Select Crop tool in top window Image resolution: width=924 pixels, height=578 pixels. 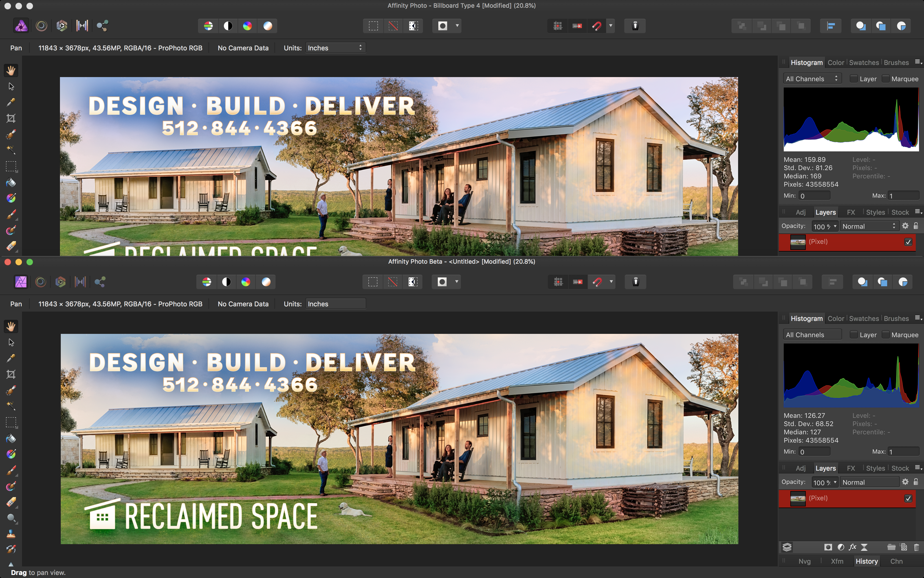click(11, 119)
